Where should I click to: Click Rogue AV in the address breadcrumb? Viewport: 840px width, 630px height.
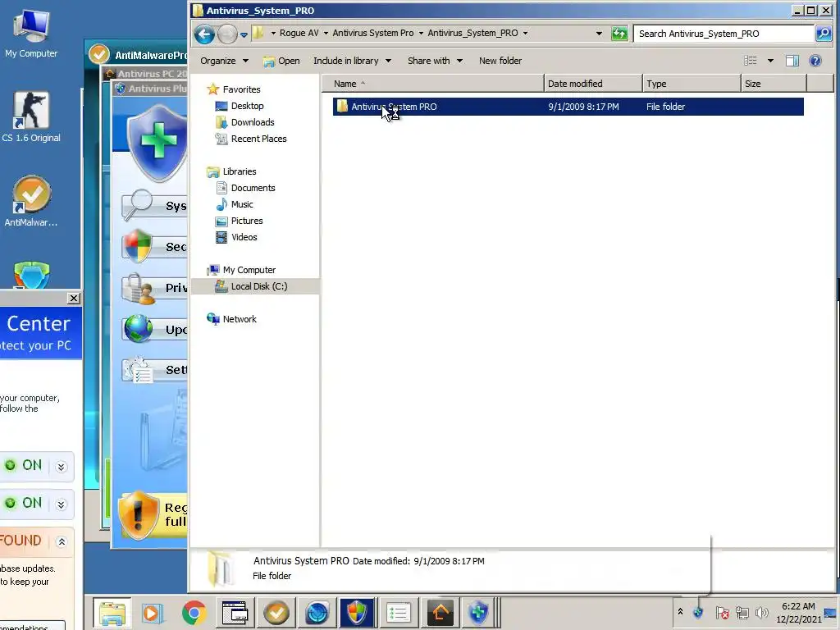click(299, 33)
